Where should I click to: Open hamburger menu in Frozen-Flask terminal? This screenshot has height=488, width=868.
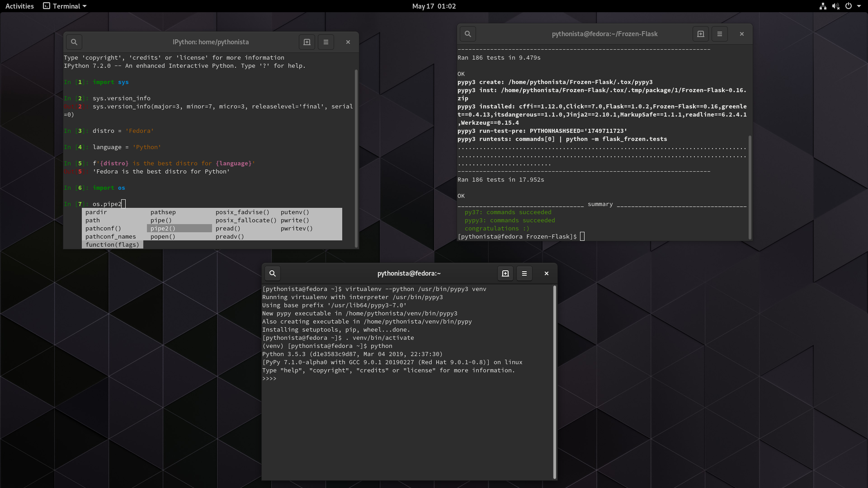720,34
